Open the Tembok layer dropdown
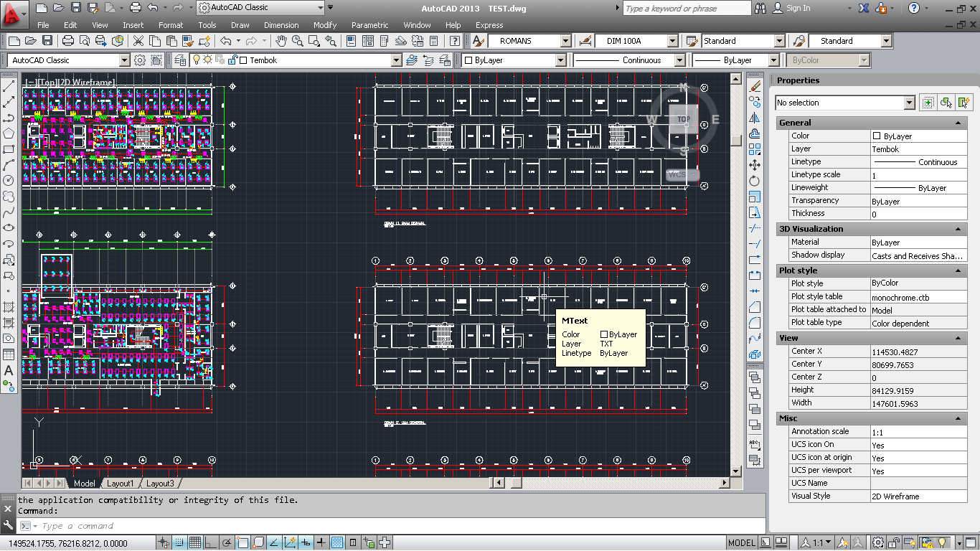The width and height of the screenshot is (980, 551). [x=397, y=60]
